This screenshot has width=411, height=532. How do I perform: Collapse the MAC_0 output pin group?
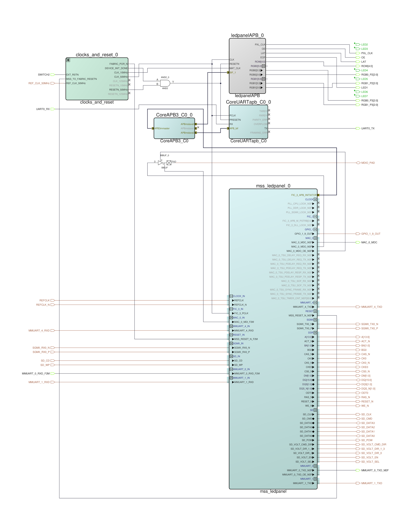pyautogui.click(x=315, y=238)
